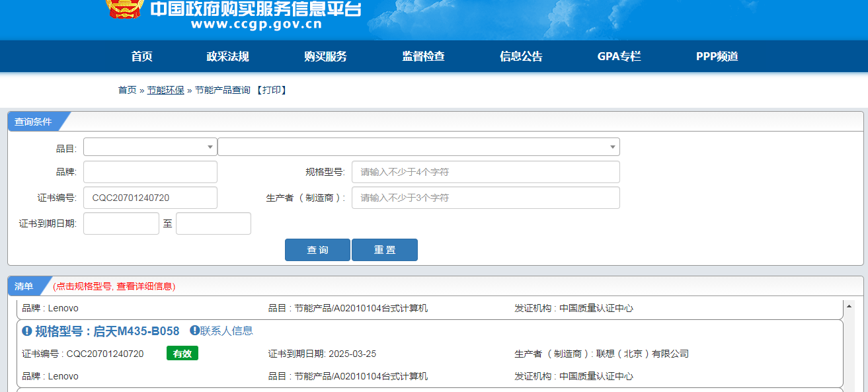
Task: Click the 证书到期日期 start date field
Action: [x=121, y=223]
